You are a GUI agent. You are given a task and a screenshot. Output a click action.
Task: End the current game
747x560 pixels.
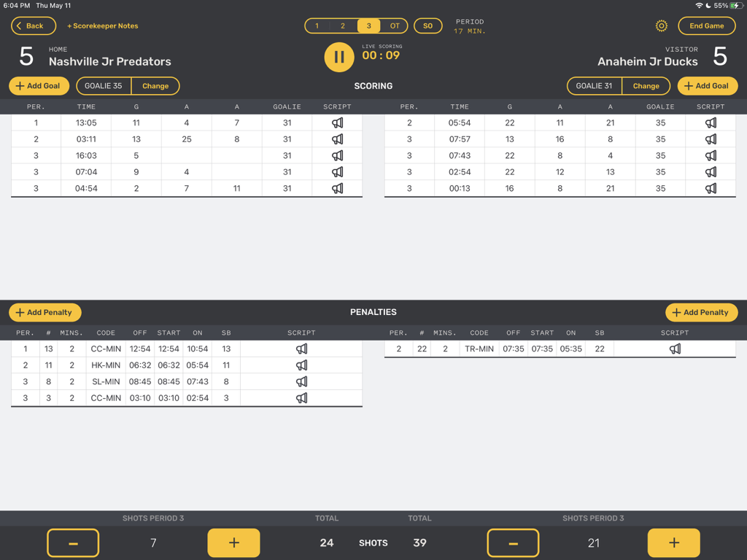706,26
